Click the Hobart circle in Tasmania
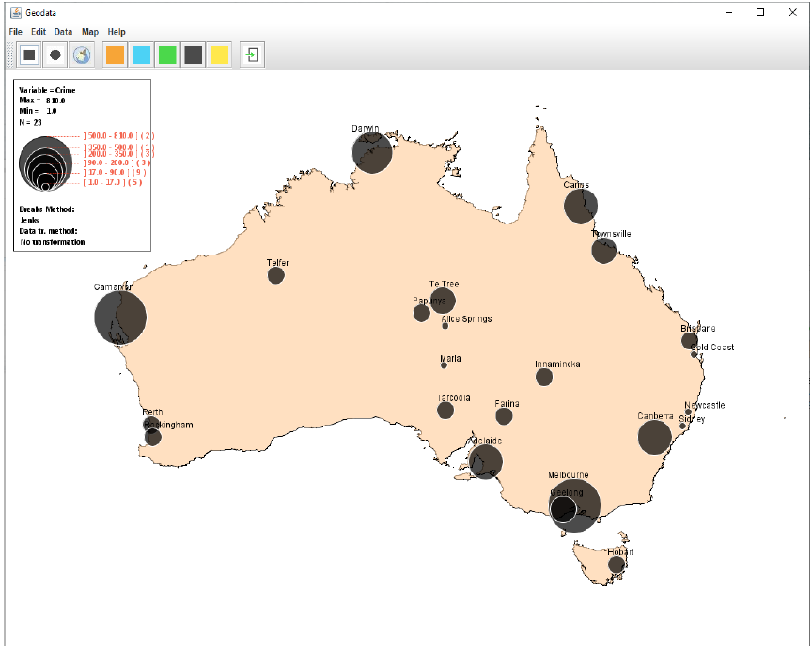Viewport: 812px width, 650px height. [617, 565]
